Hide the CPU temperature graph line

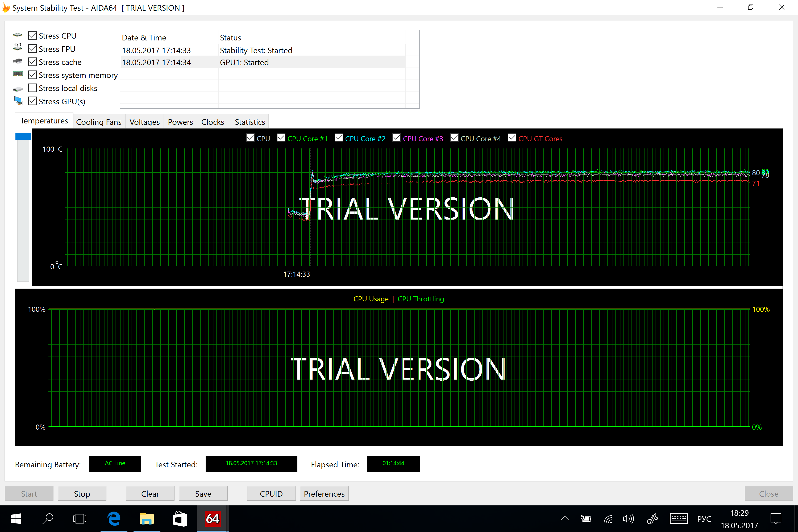pos(250,138)
